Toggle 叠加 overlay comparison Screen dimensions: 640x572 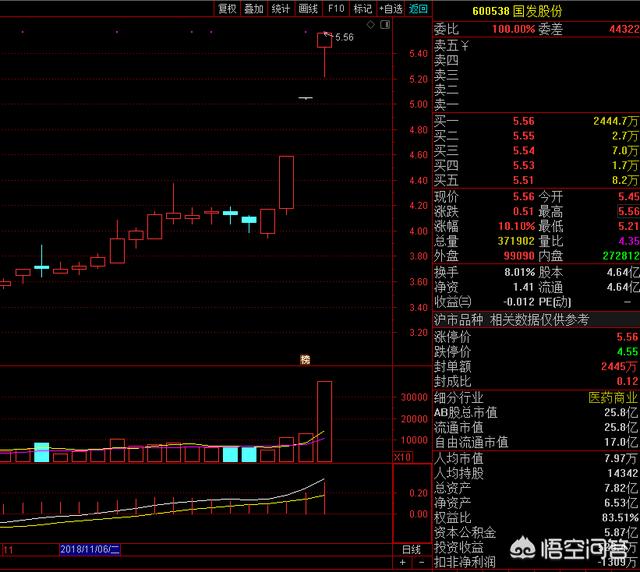pos(254,8)
